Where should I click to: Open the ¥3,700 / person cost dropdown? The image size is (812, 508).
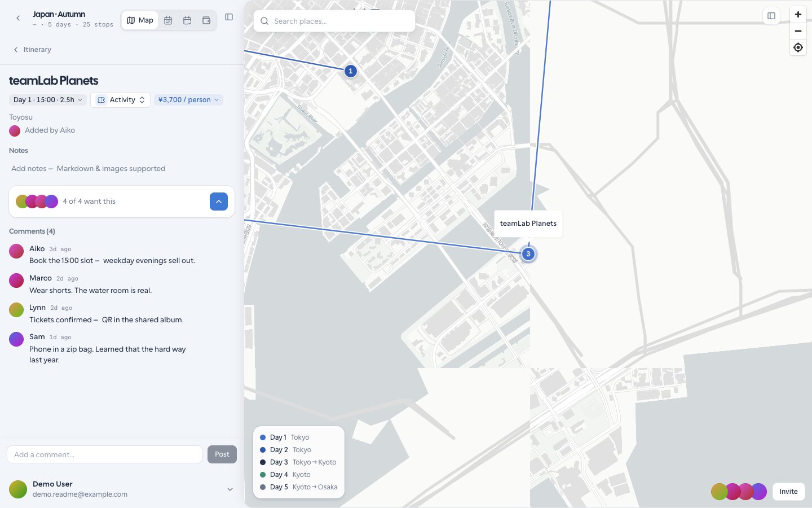[x=188, y=100]
